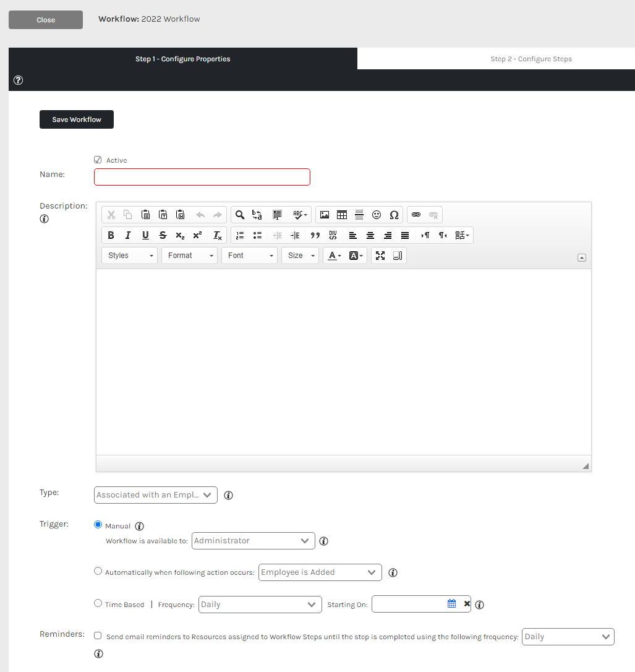Clear the Starting On date with X
The width and height of the screenshot is (635, 672).
point(467,603)
